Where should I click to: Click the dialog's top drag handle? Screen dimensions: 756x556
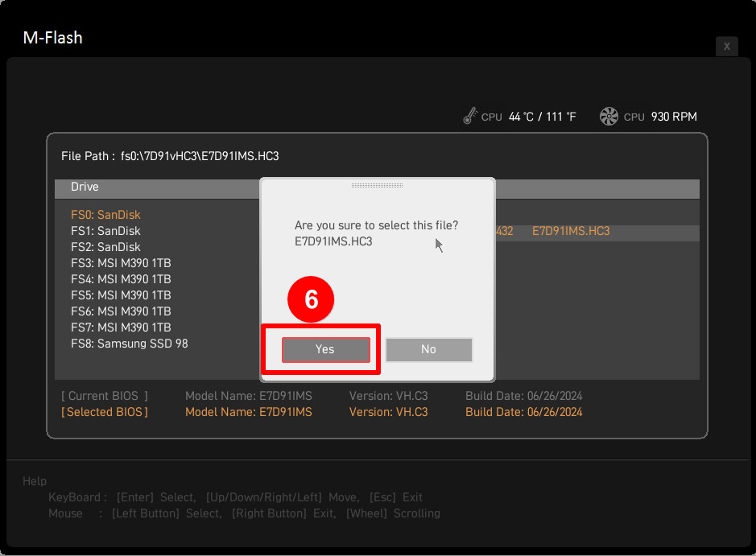377,185
